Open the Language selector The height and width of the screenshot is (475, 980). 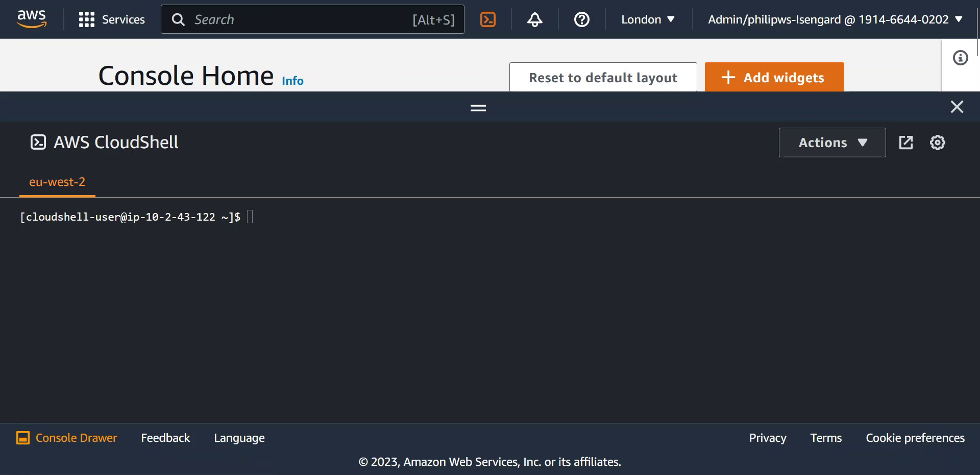click(x=239, y=438)
